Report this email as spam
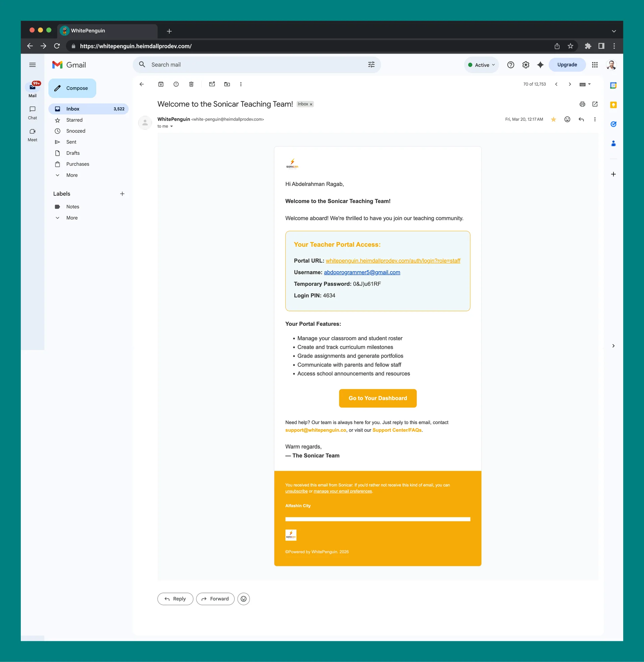The image size is (644, 662). point(176,84)
